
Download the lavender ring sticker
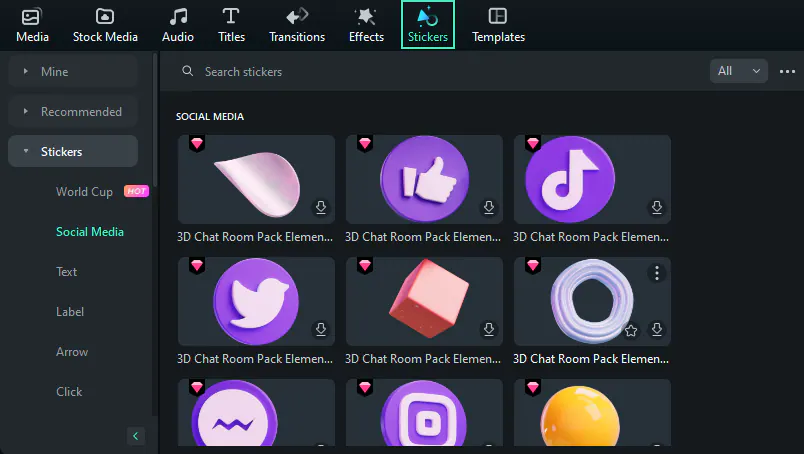(657, 329)
